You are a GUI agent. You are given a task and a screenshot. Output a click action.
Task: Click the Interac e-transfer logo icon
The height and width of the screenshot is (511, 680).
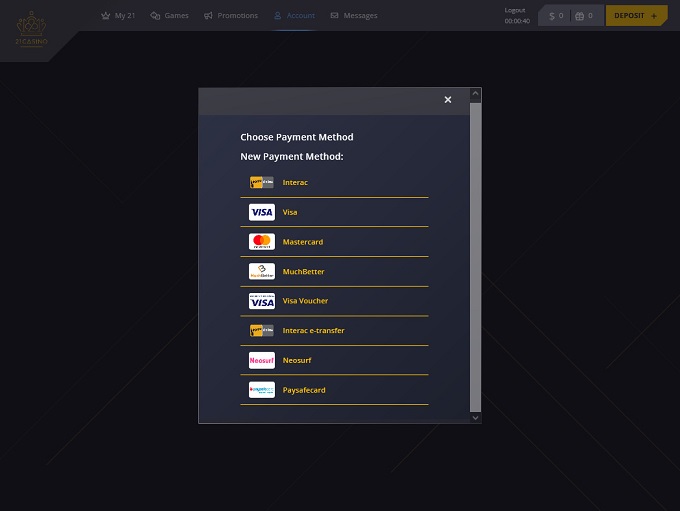point(261,331)
